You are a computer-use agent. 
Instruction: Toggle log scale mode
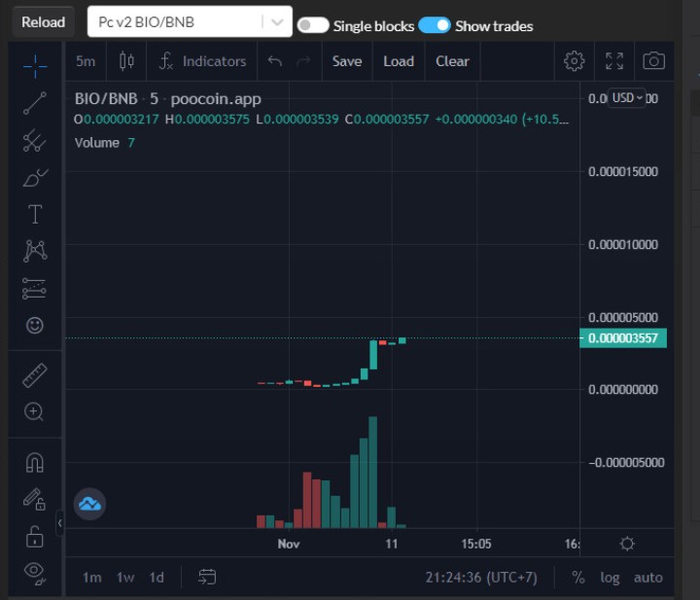(x=610, y=578)
